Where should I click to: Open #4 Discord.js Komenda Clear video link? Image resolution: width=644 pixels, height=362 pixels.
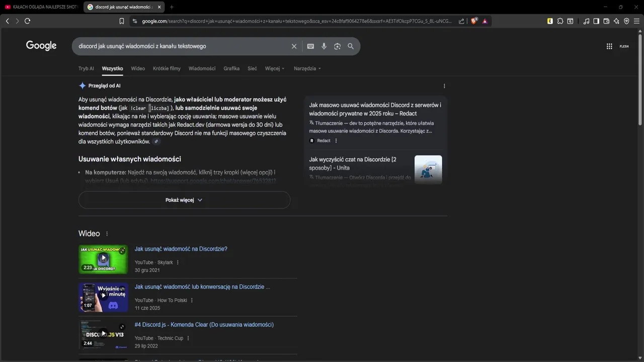pos(204,325)
